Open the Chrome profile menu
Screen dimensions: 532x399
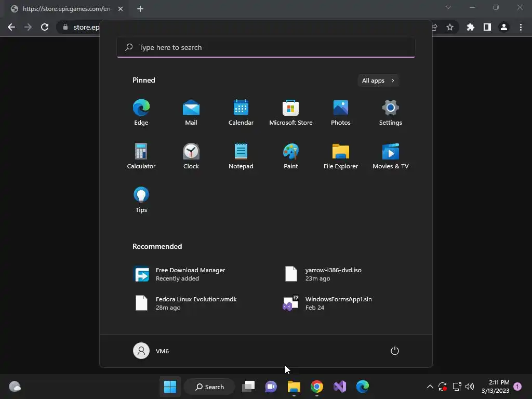(504, 27)
